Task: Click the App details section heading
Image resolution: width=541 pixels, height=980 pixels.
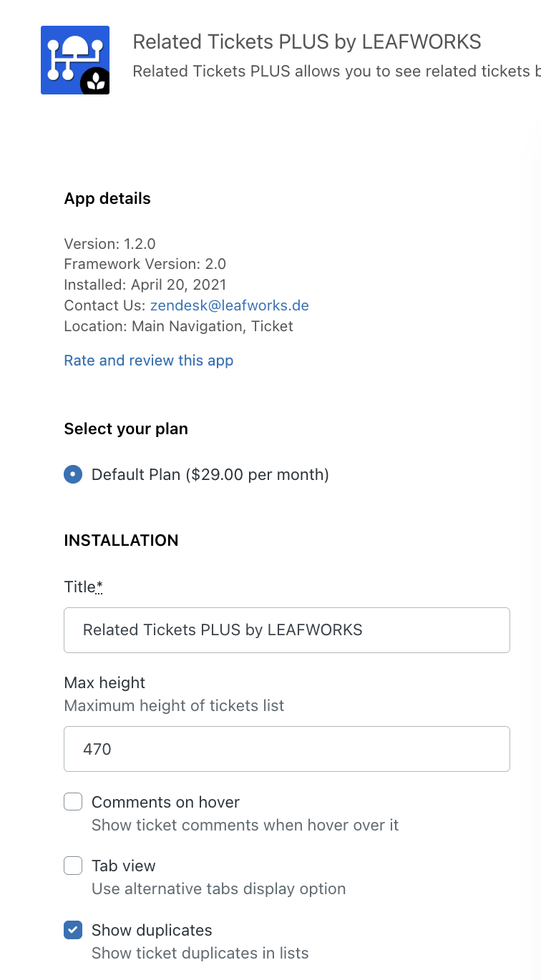Action: coord(107,199)
